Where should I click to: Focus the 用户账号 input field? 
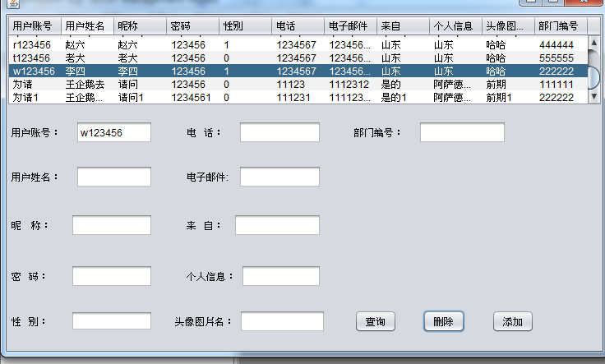113,132
